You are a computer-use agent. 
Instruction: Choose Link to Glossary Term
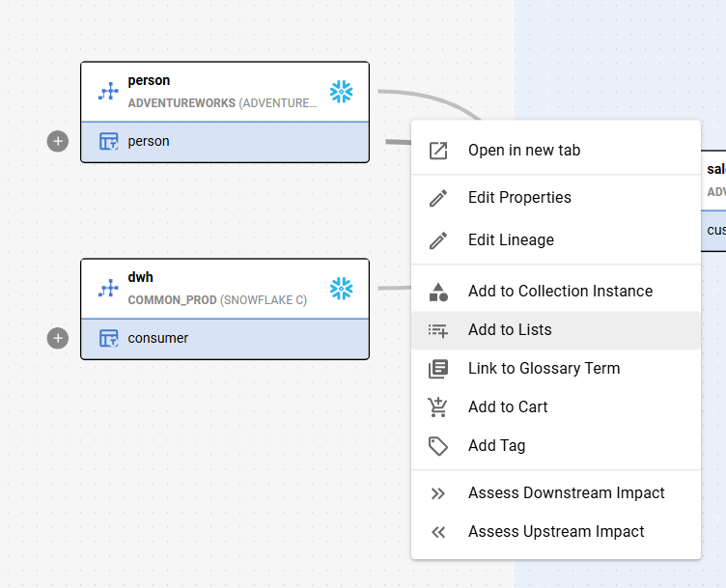(x=544, y=369)
